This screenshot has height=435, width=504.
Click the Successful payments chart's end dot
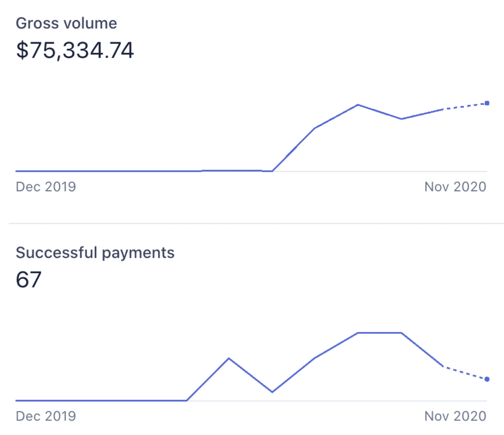(487, 379)
